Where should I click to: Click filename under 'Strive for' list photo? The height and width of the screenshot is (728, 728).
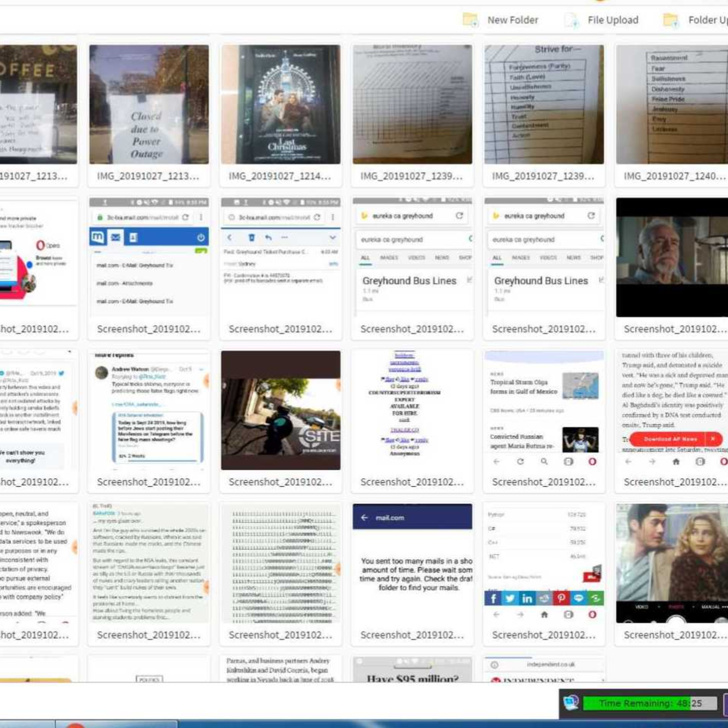point(543,176)
